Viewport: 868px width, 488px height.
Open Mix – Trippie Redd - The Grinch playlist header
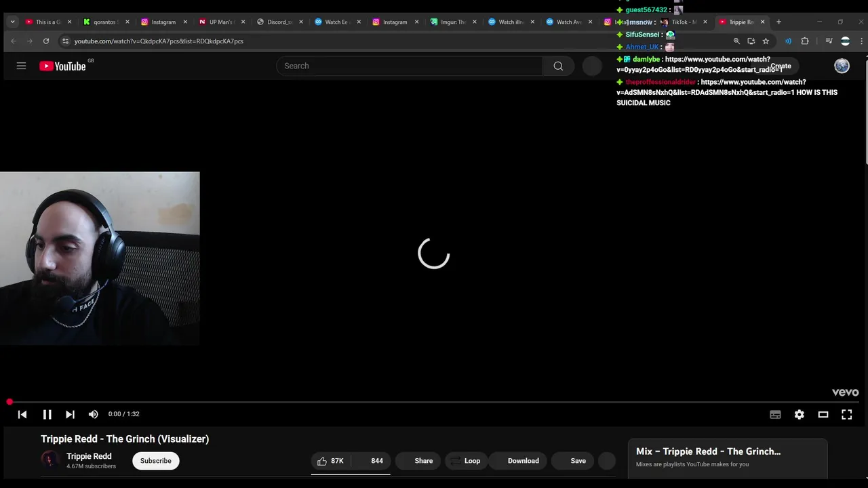708,451
